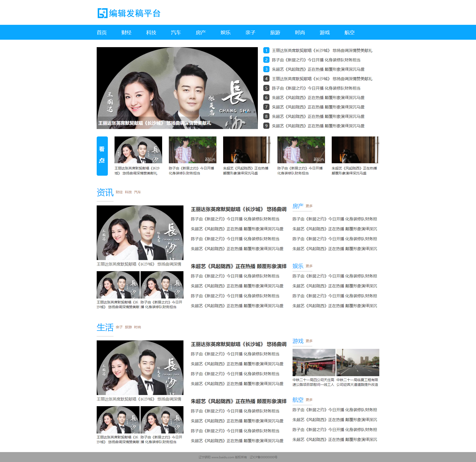Viewport: 476px width, 462px height.
Task: Click the banner carousel indicator dots
Action: tap(250, 112)
